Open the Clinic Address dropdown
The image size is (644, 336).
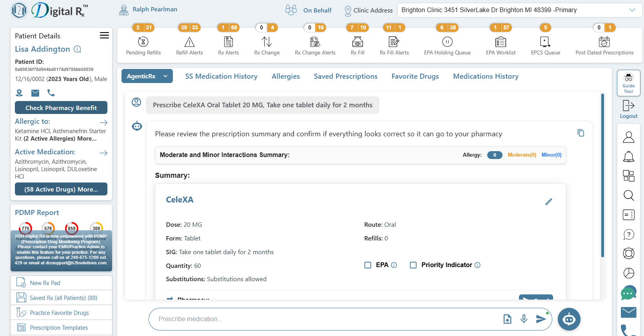pos(520,10)
